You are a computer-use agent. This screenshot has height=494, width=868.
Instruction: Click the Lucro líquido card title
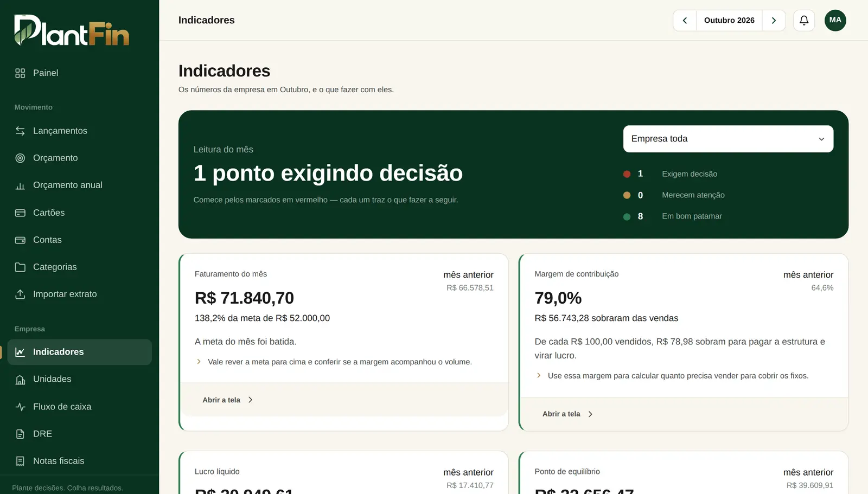coord(217,472)
